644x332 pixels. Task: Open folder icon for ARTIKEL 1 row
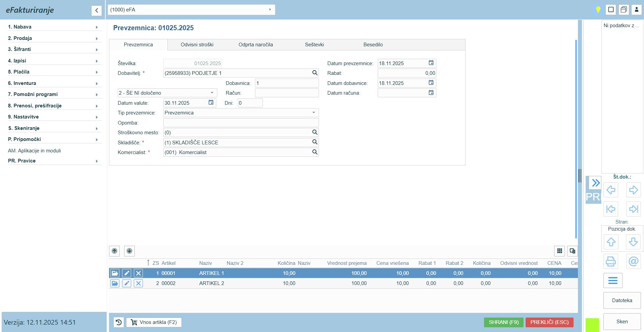point(115,273)
